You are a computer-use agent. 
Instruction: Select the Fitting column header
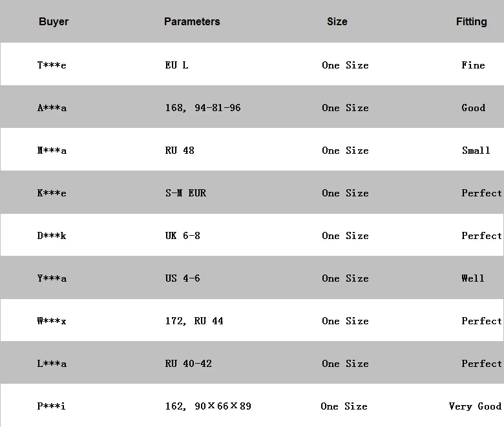point(472,21)
